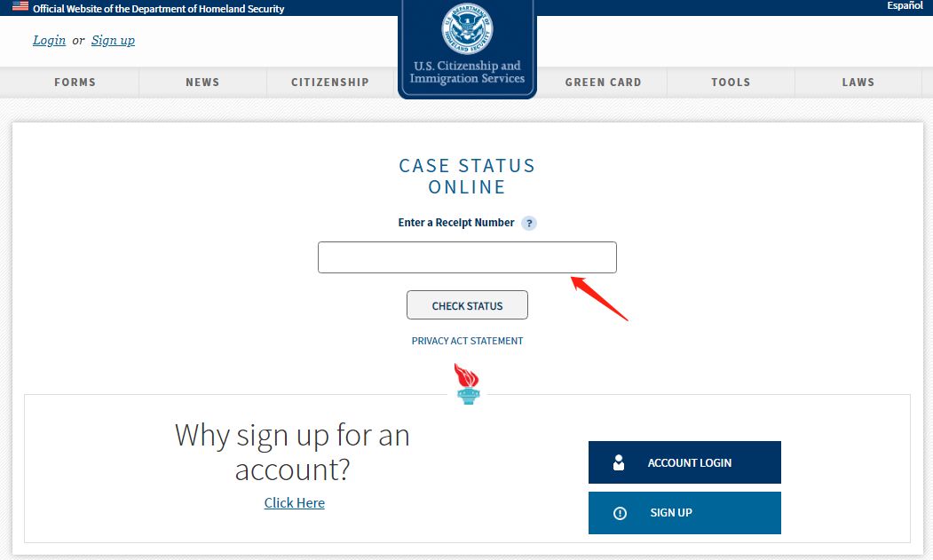The height and width of the screenshot is (560, 933).
Task: Open the News menu
Action: click(202, 83)
